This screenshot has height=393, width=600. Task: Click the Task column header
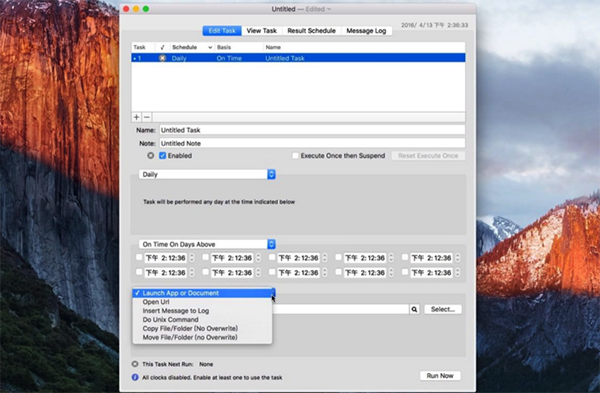point(143,47)
